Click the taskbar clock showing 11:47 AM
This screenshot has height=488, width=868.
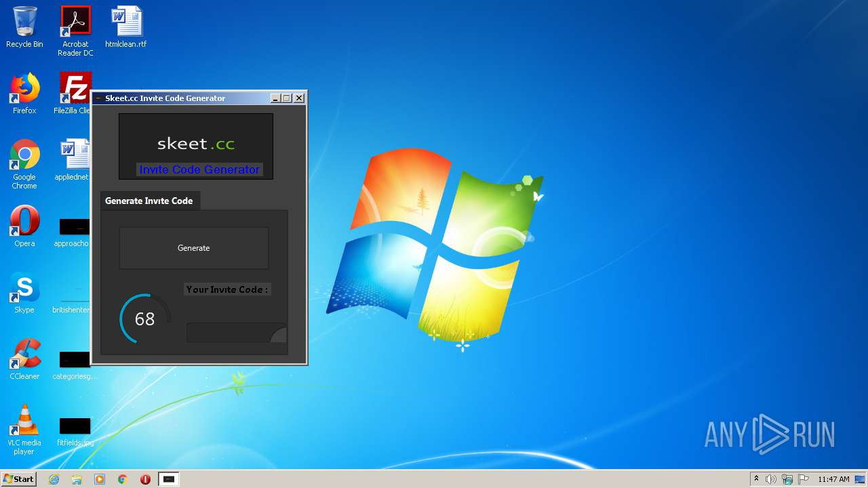(x=833, y=479)
